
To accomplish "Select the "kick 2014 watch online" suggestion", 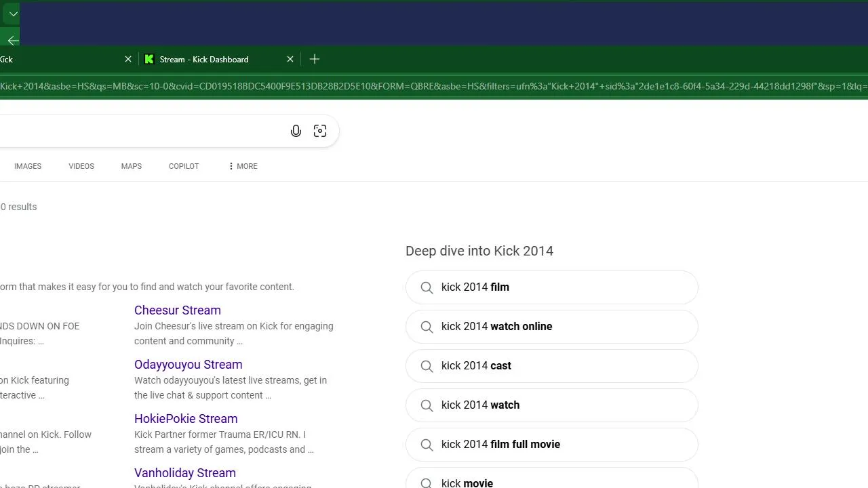I will (x=552, y=327).
